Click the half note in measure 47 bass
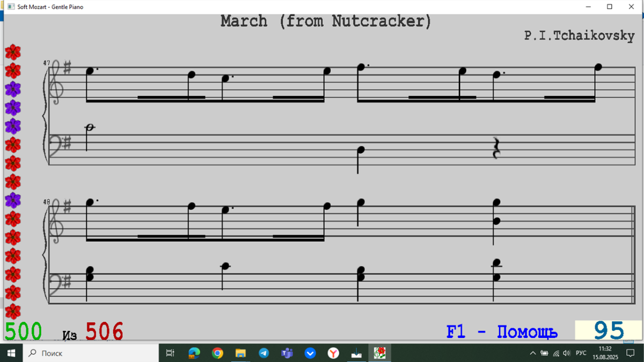The image size is (644, 362). (90, 128)
